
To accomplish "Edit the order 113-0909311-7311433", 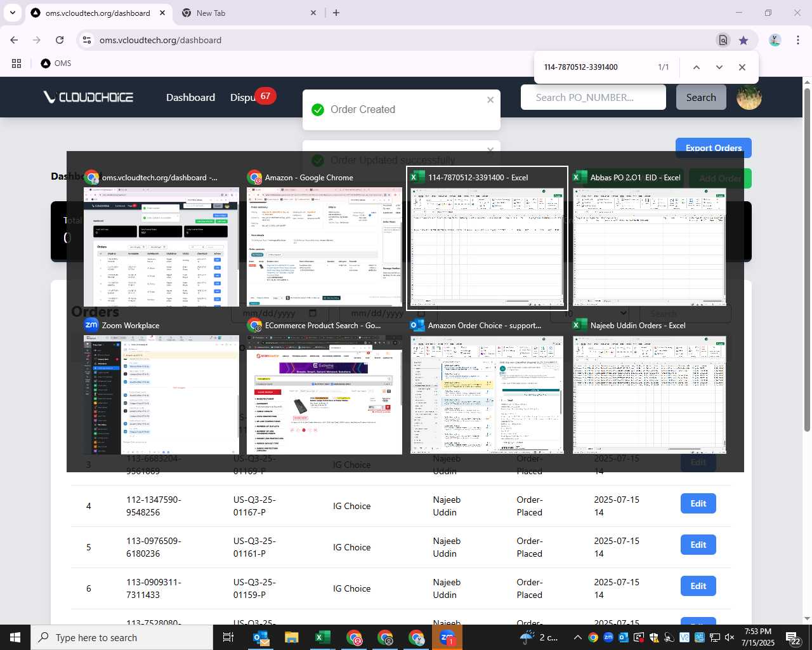I will click(x=698, y=586).
